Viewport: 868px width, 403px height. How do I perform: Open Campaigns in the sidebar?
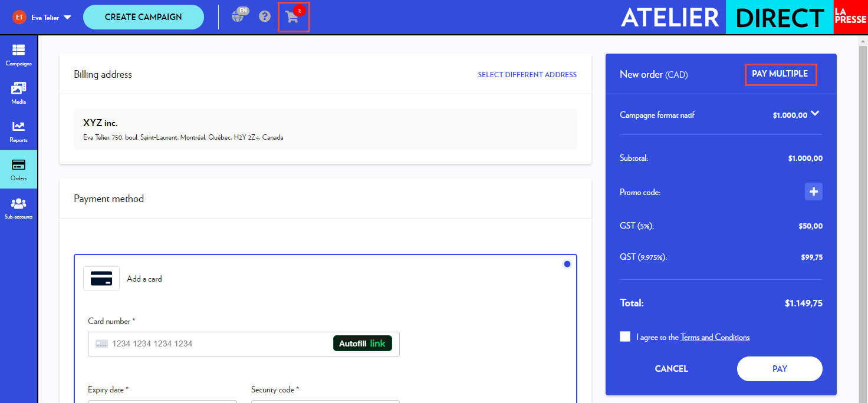tap(19, 55)
